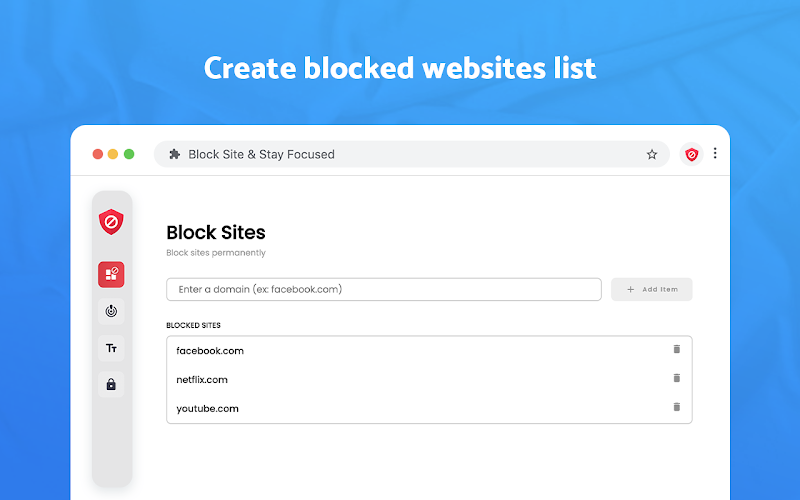Image resolution: width=800 pixels, height=500 pixels.
Task: Click the red shield extension icon in toolbar
Action: click(691, 154)
